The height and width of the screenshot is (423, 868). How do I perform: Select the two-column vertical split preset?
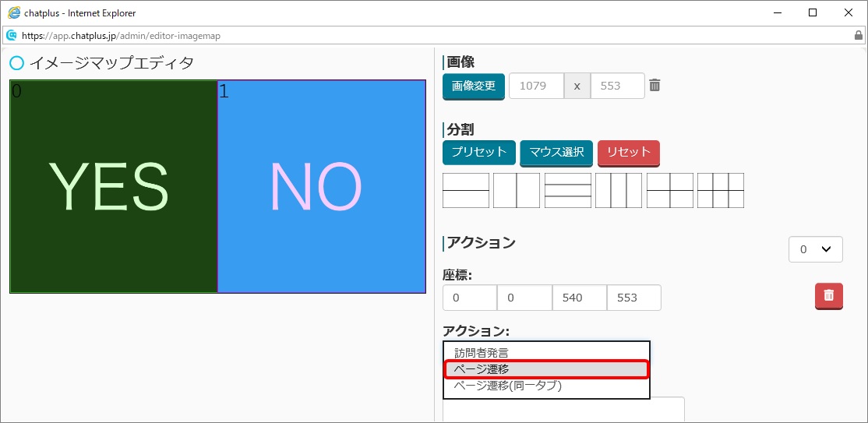[517, 190]
